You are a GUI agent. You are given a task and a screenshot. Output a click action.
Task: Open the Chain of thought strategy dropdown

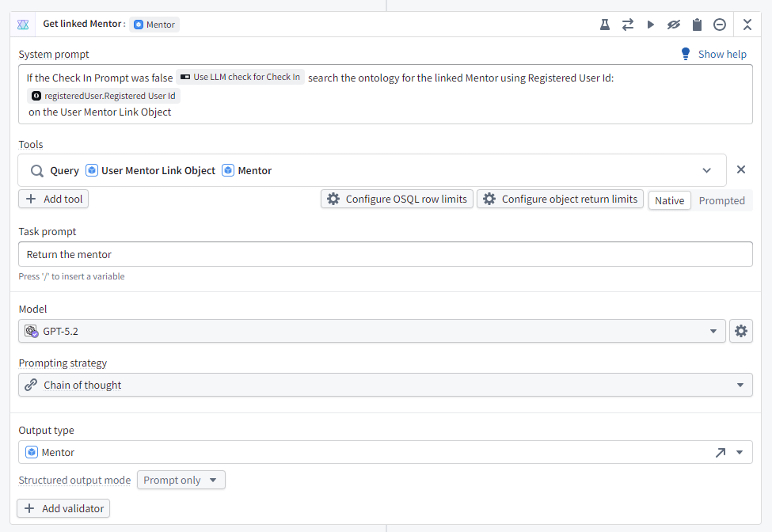(x=385, y=385)
